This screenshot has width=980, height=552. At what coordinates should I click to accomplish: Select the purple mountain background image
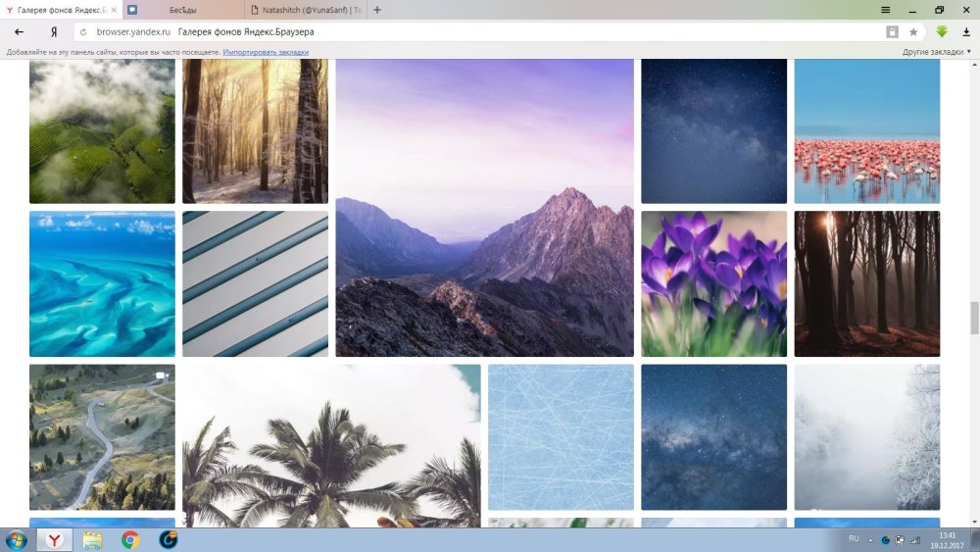point(484,208)
